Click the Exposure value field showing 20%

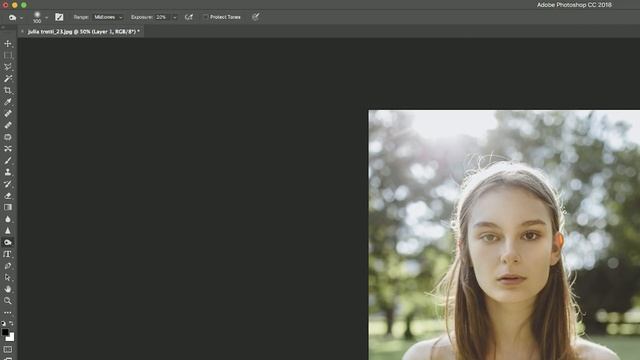click(x=162, y=17)
